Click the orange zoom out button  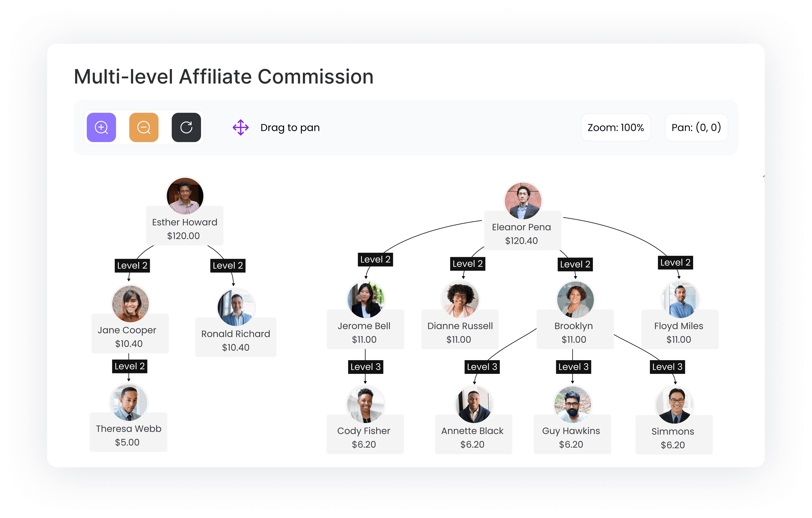[144, 127]
